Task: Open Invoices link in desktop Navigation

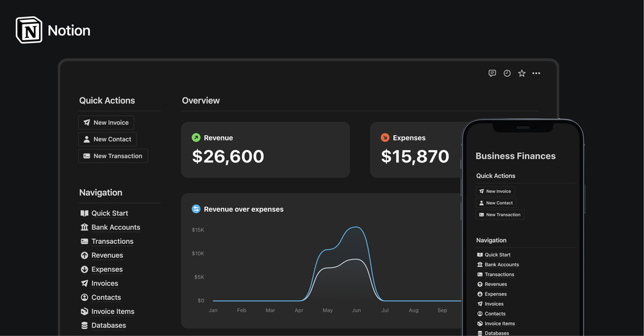Action: click(x=104, y=283)
